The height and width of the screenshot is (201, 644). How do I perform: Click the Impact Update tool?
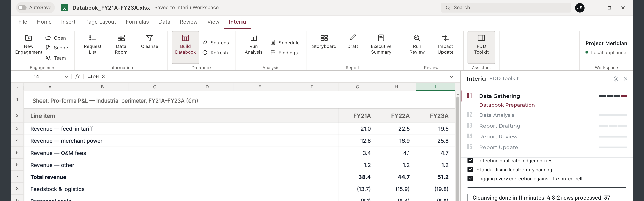pos(445,45)
